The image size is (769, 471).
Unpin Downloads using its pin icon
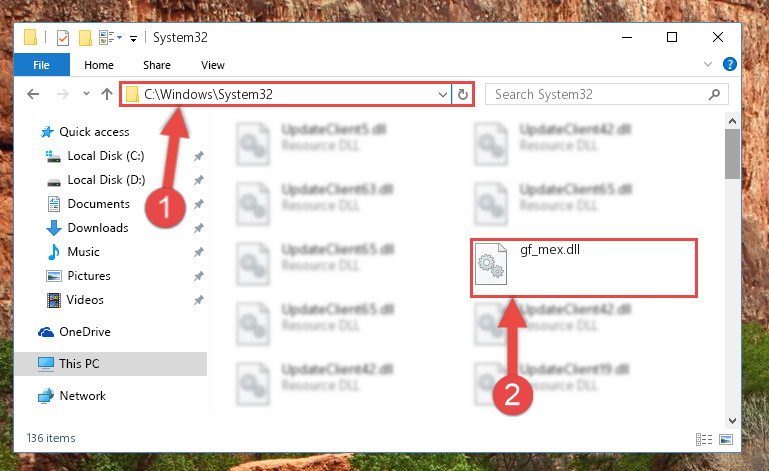coord(198,228)
